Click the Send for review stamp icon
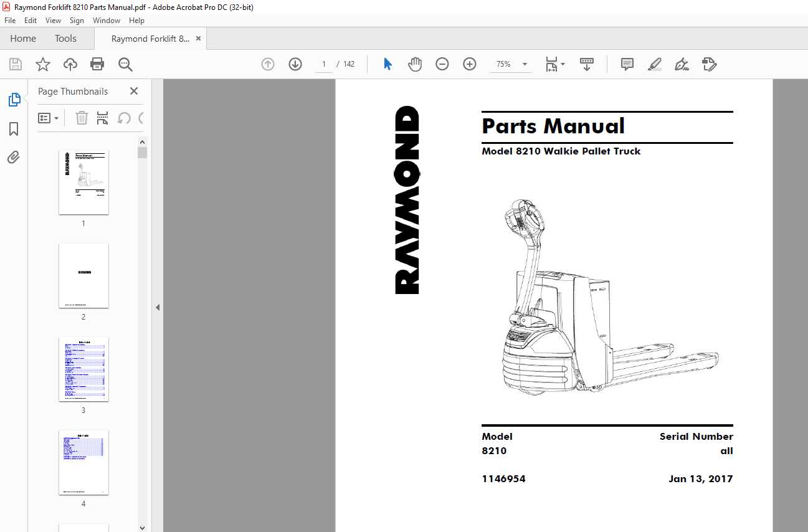The height and width of the screenshot is (532, 808). [709, 64]
